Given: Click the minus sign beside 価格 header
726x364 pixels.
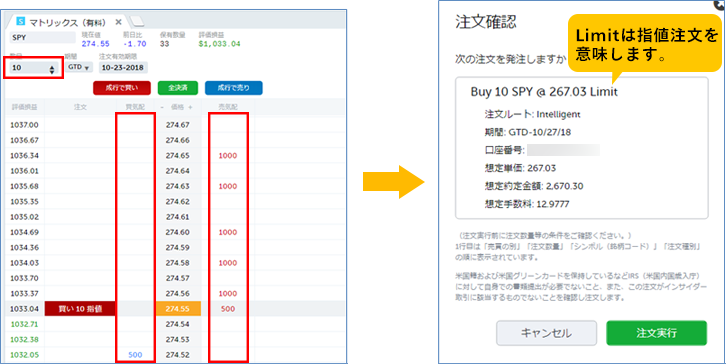Looking at the screenshot, I should [x=162, y=107].
